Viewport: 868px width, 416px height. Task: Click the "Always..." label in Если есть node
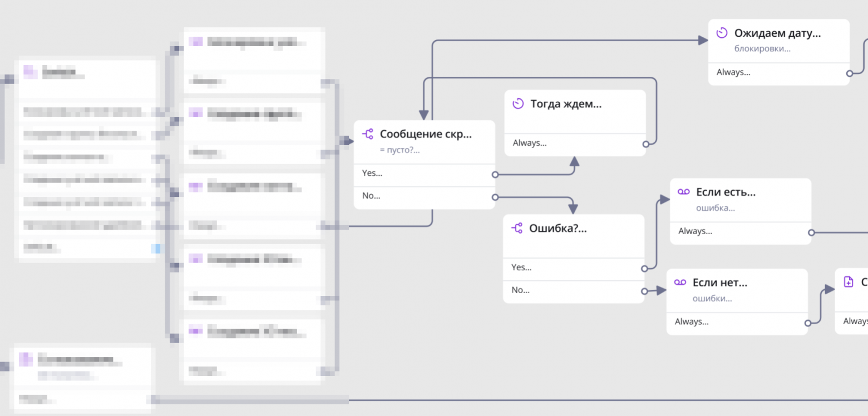696,231
